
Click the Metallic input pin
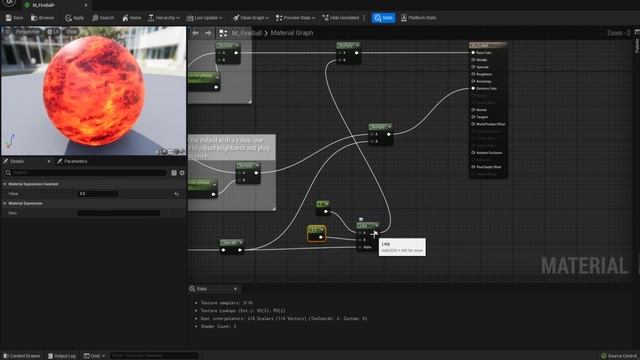coord(473,60)
